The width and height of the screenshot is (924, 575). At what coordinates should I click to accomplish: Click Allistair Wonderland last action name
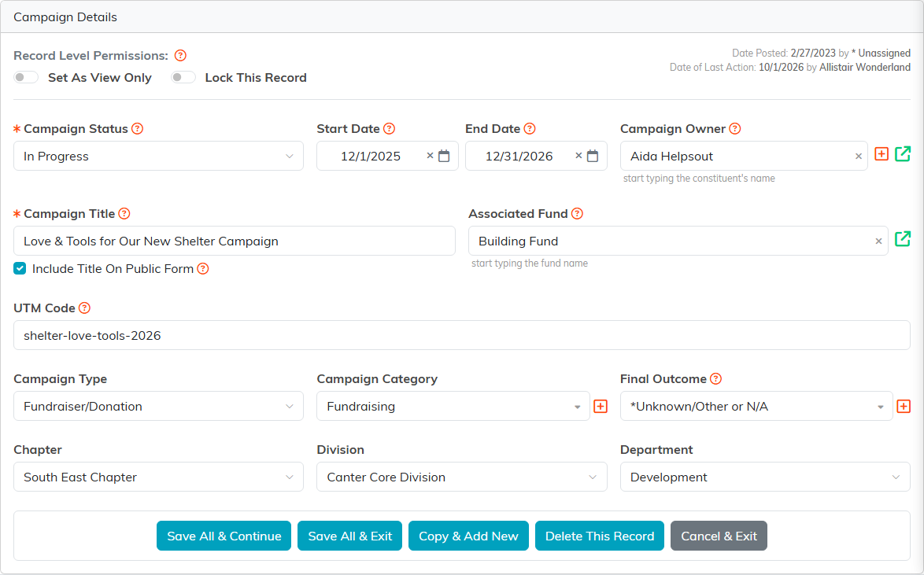(x=864, y=67)
